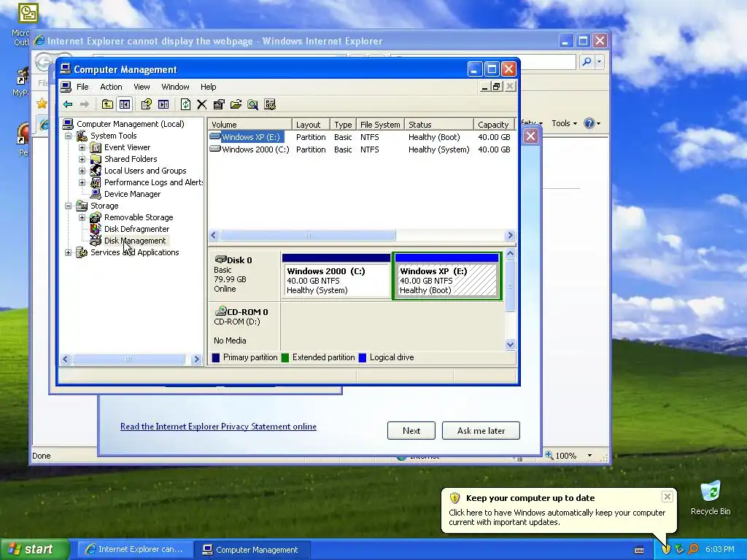Click the Computer Management taskbar button
This screenshot has height=560, width=747.
tap(252, 549)
